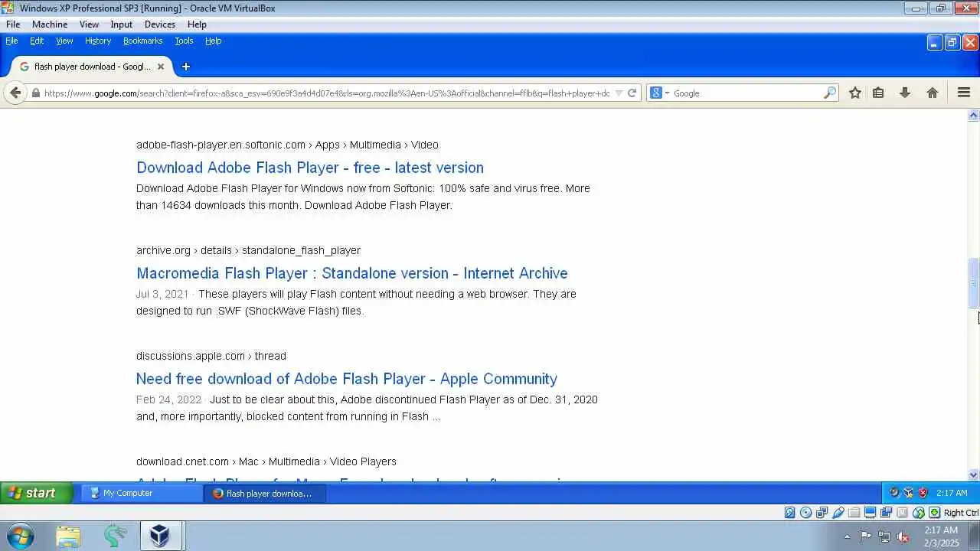The width and height of the screenshot is (980, 551).
Task: Select the flash player download tab
Action: 92,67
